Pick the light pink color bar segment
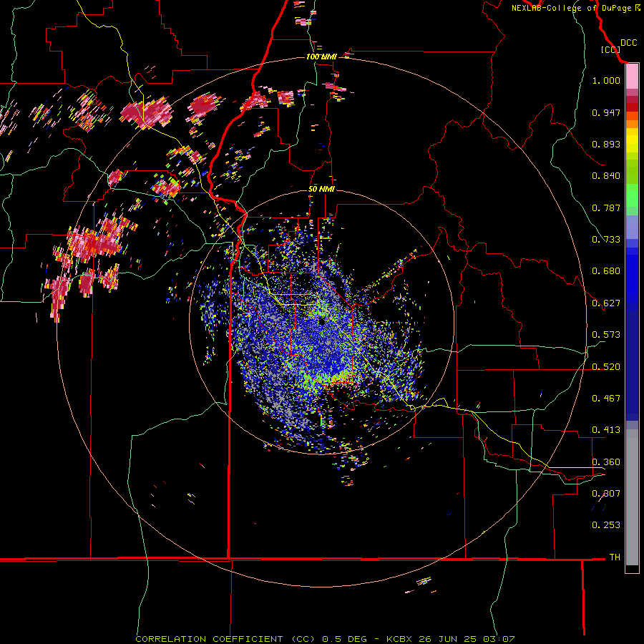Viewport: 644px width, 644px height. (632, 77)
